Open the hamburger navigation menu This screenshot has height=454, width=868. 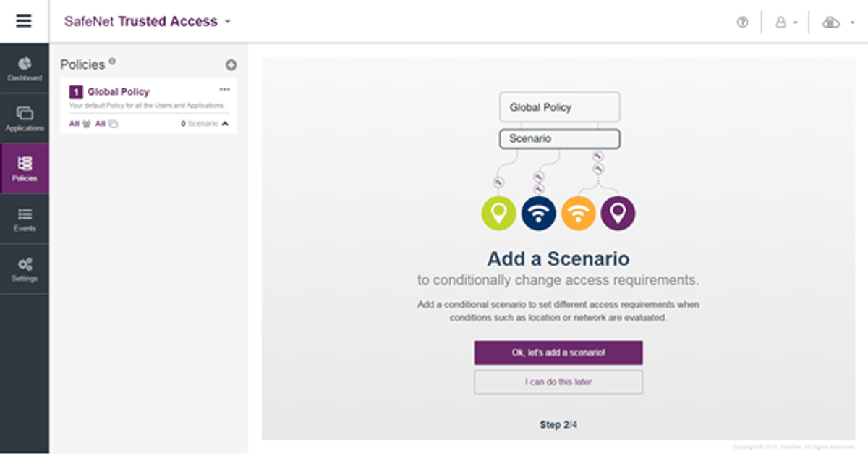tap(24, 20)
